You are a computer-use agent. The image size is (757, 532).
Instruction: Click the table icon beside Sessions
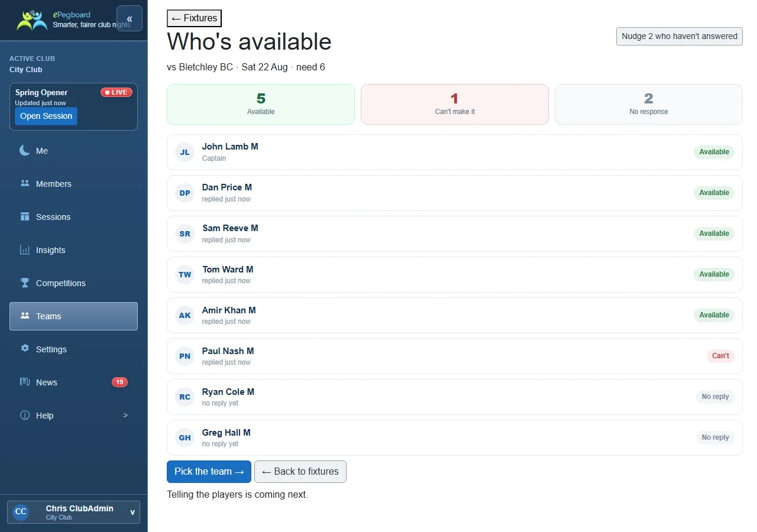tap(25, 217)
